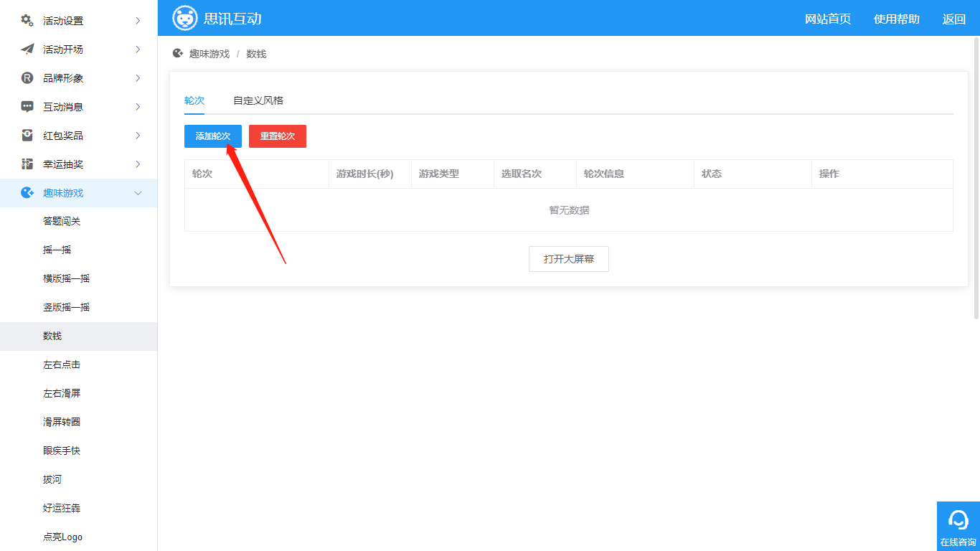
Task: Click the 状态 column header
Action: [x=753, y=174]
